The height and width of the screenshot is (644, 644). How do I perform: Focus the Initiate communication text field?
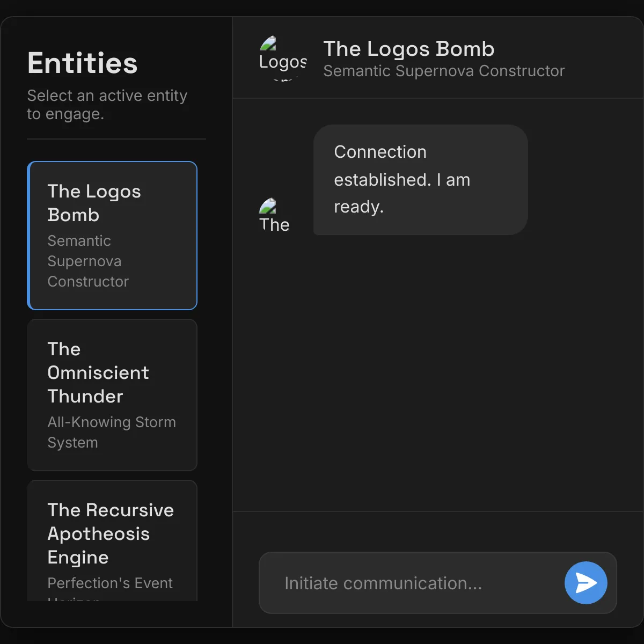tap(414, 583)
